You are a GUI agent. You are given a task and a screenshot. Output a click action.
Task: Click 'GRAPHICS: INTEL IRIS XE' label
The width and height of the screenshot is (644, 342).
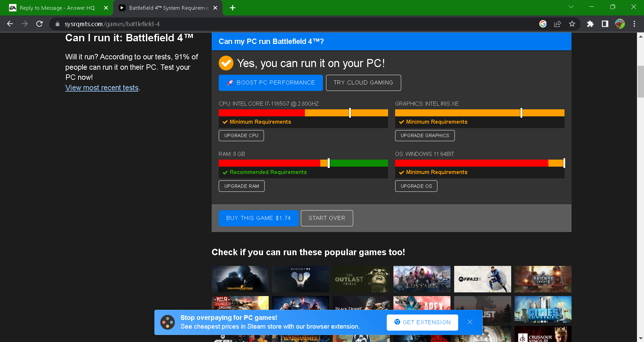pos(427,104)
